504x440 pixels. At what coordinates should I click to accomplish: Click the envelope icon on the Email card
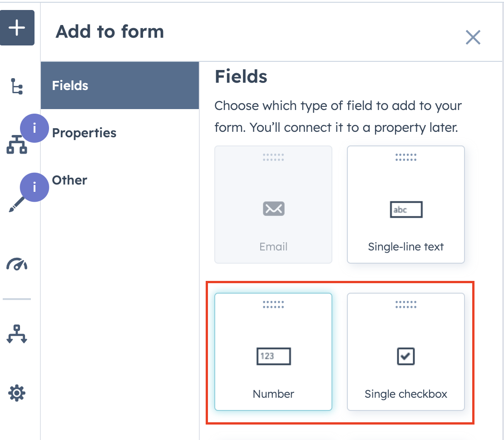click(273, 209)
